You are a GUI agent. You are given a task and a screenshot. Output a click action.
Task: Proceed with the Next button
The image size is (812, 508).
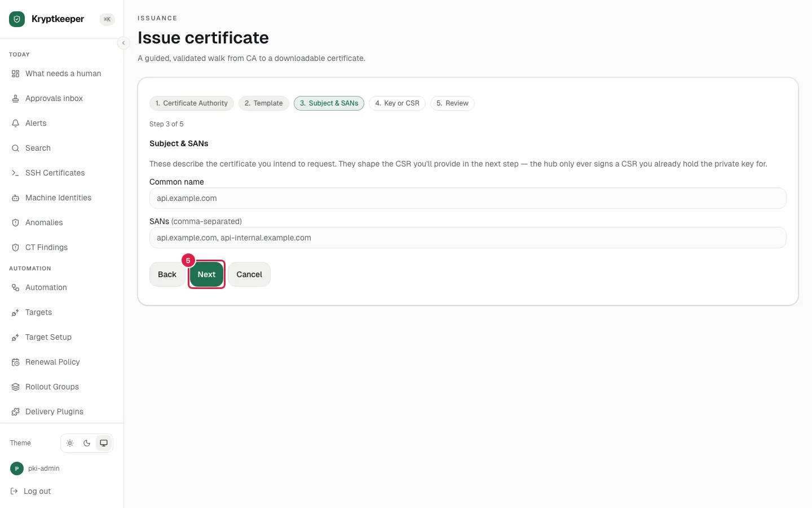(206, 274)
